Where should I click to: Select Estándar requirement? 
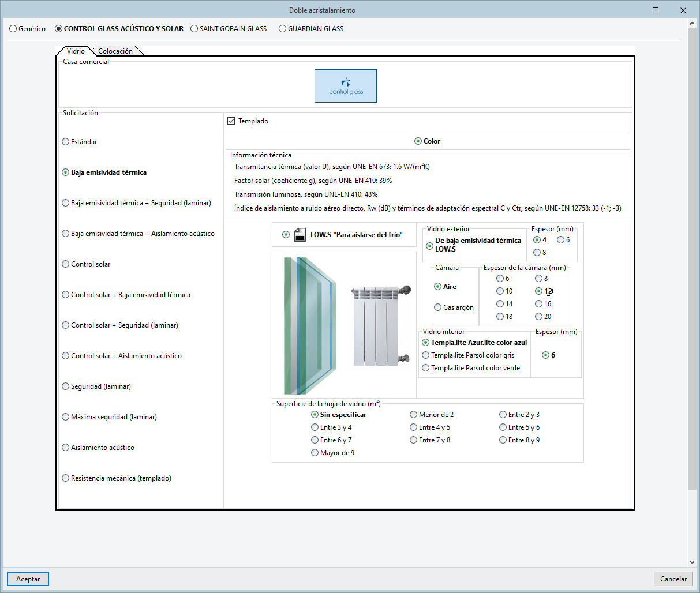[80, 142]
